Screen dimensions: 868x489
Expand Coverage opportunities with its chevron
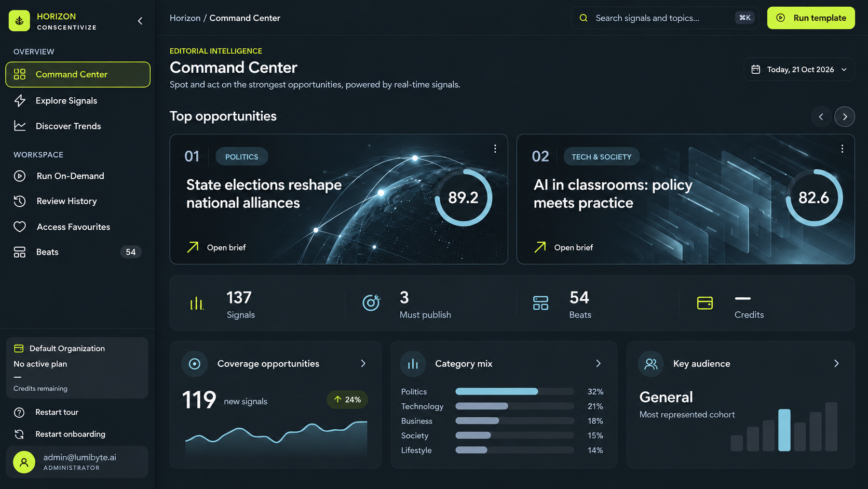point(363,364)
